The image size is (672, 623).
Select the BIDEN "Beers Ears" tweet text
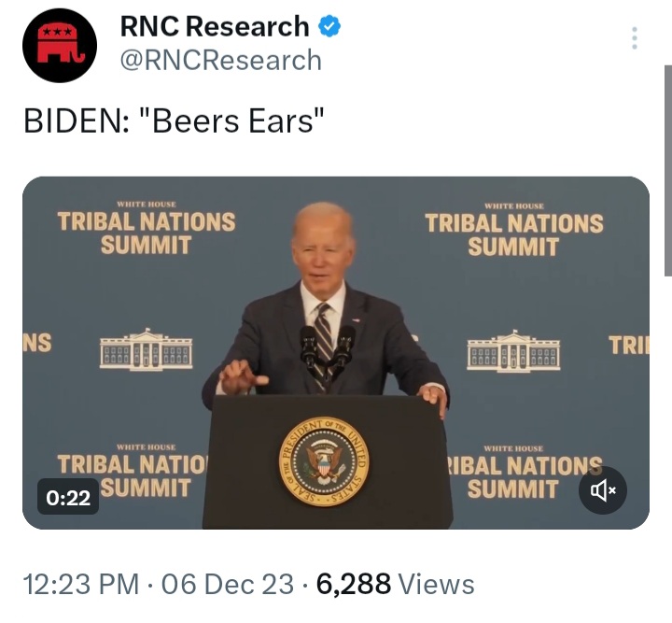(x=174, y=120)
